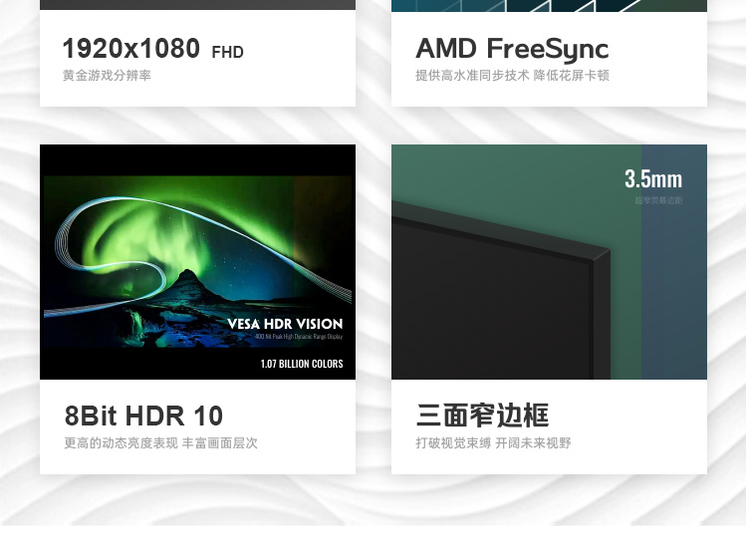
Task: Click the FHD badge text
Action: pyautogui.click(x=228, y=52)
